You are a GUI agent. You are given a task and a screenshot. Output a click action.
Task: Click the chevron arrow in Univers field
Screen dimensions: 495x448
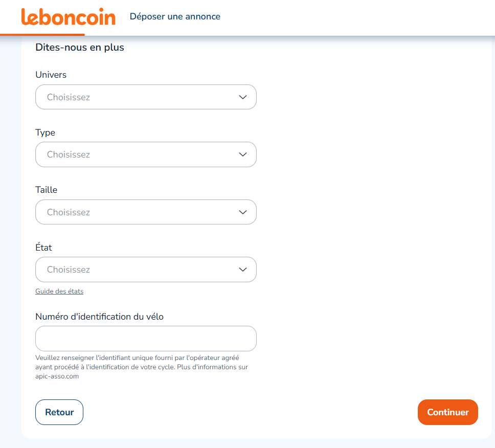[x=243, y=97]
